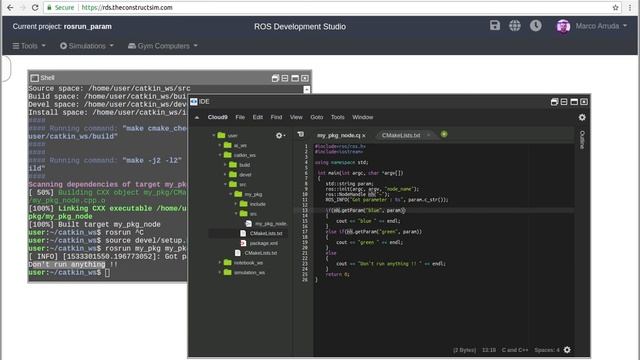Image resolution: width=640 pixels, height=360 pixels.
Task: Open the Cloud9 menu
Action: [x=218, y=117]
